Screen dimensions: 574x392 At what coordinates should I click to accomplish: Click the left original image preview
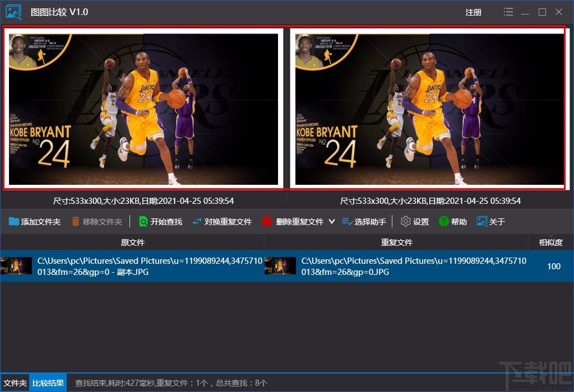click(143, 109)
